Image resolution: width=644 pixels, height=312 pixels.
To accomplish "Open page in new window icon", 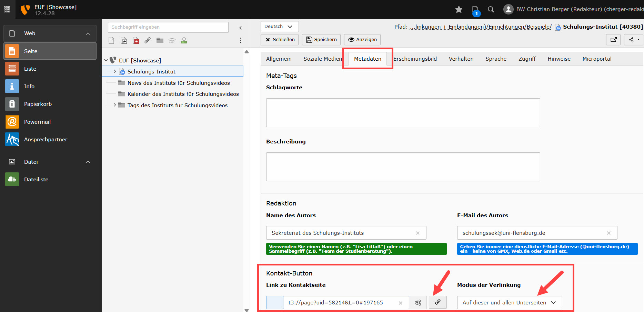I will coord(613,40).
